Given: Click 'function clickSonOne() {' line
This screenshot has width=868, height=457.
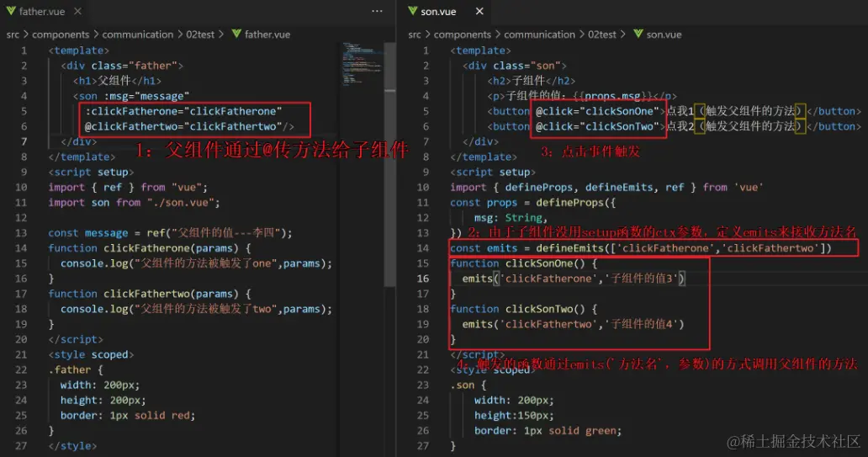Looking at the screenshot, I should pos(524,263).
